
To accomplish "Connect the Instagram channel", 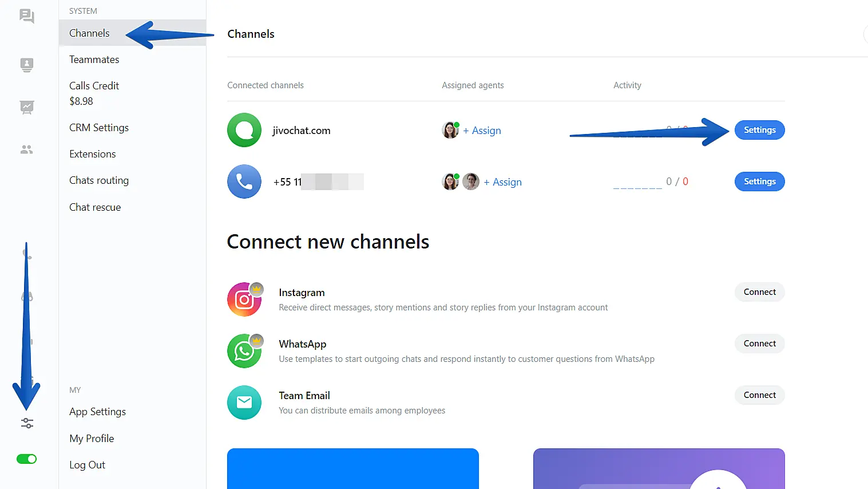I will click(759, 292).
